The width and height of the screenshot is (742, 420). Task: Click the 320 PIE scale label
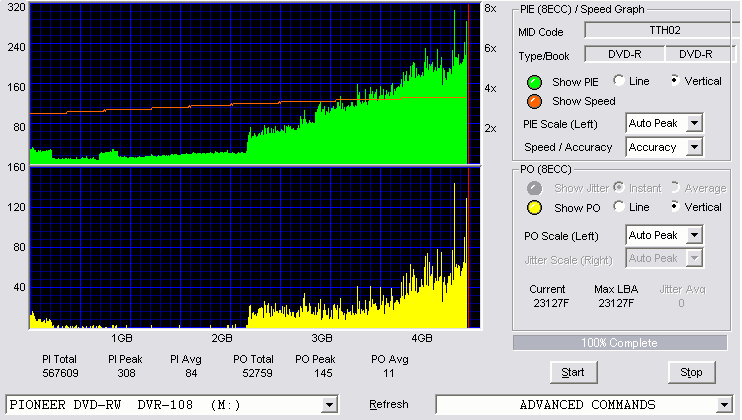click(16, 7)
